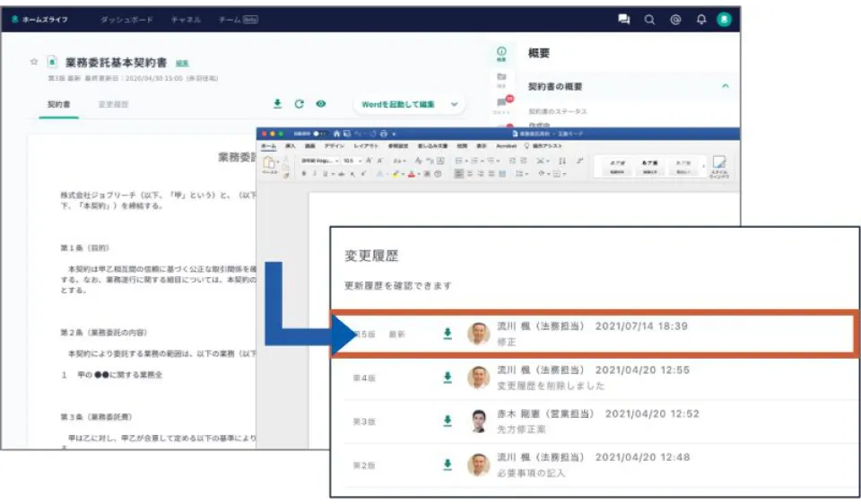Expand the Wordを起動して編集 dropdown arrow
Screen dimensions: 861x504
(454, 105)
